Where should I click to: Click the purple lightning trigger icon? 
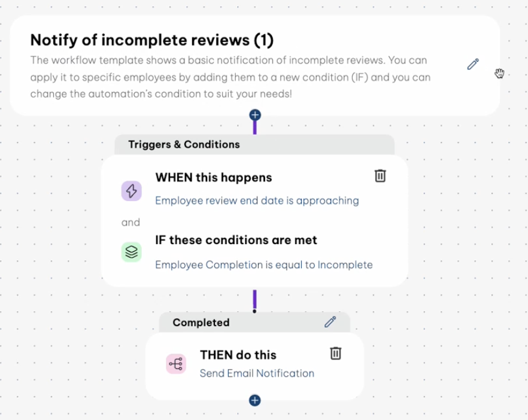point(132,191)
